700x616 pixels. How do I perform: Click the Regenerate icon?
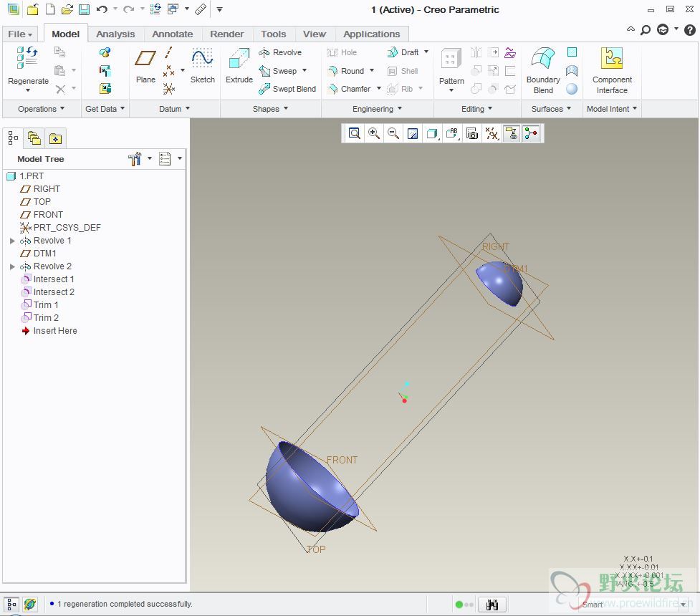(x=27, y=58)
